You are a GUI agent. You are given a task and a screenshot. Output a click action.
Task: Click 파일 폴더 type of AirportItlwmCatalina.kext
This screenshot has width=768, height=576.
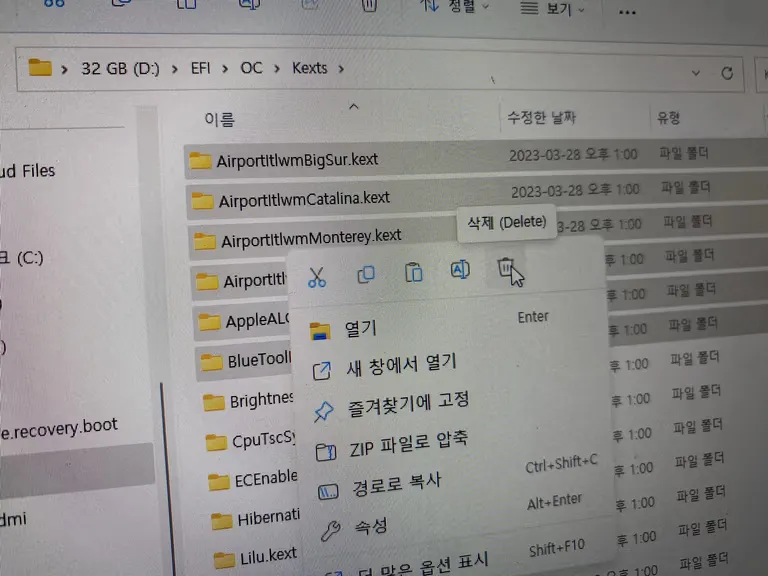(686, 187)
